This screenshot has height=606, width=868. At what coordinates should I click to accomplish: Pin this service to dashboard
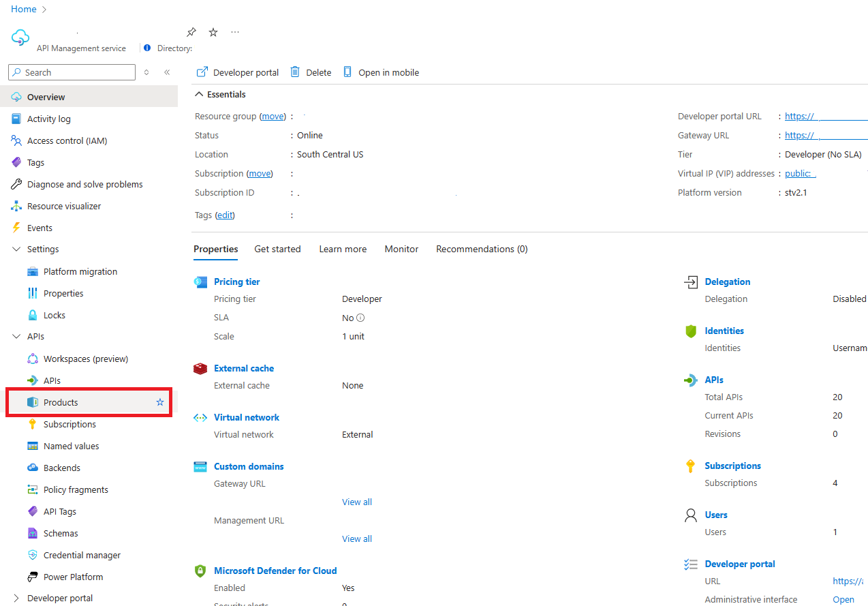(191, 32)
